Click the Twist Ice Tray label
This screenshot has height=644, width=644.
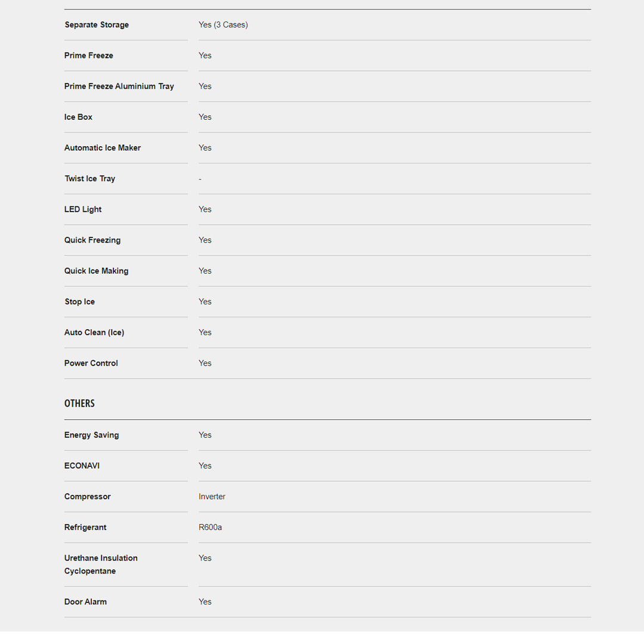tap(90, 179)
